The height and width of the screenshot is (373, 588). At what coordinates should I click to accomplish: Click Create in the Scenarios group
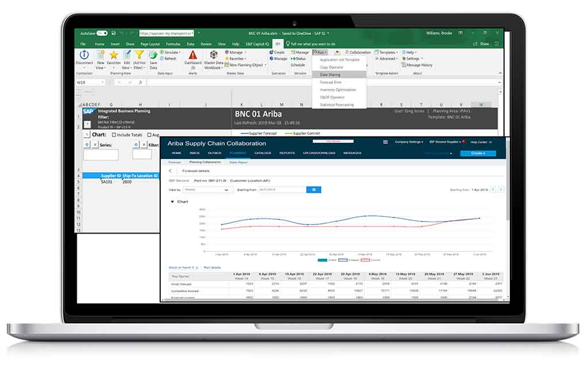(x=277, y=52)
